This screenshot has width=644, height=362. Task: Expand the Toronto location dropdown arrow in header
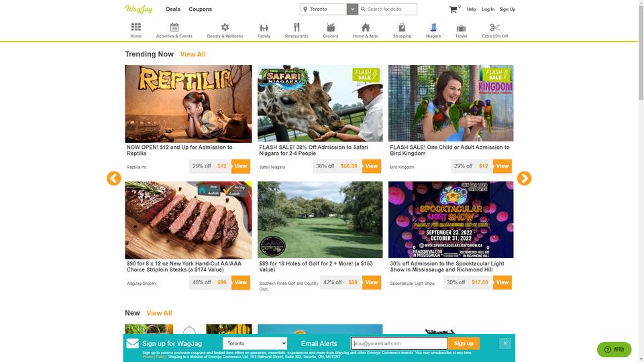click(x=352, y=9)
